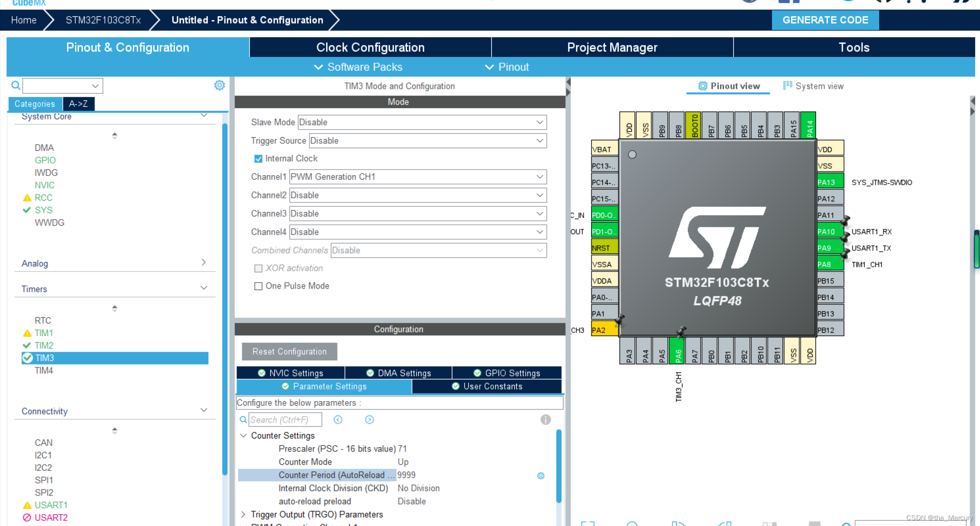Uncheck the Internal Clock checkbox
The height and width of the screenshot is (526, 980).
[258, 159]
